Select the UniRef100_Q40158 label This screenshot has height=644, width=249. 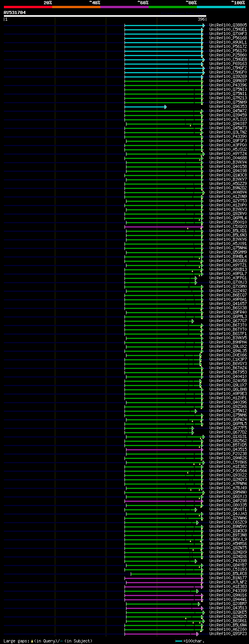tap(228, 166)
